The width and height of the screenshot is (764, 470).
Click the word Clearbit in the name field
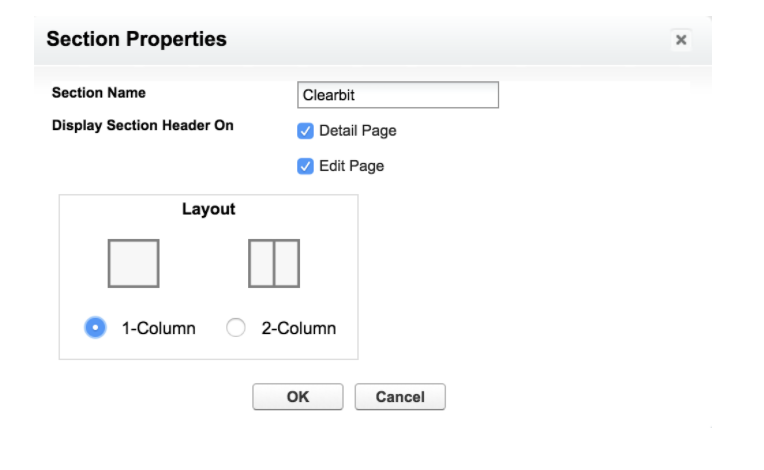click(329, 95)
